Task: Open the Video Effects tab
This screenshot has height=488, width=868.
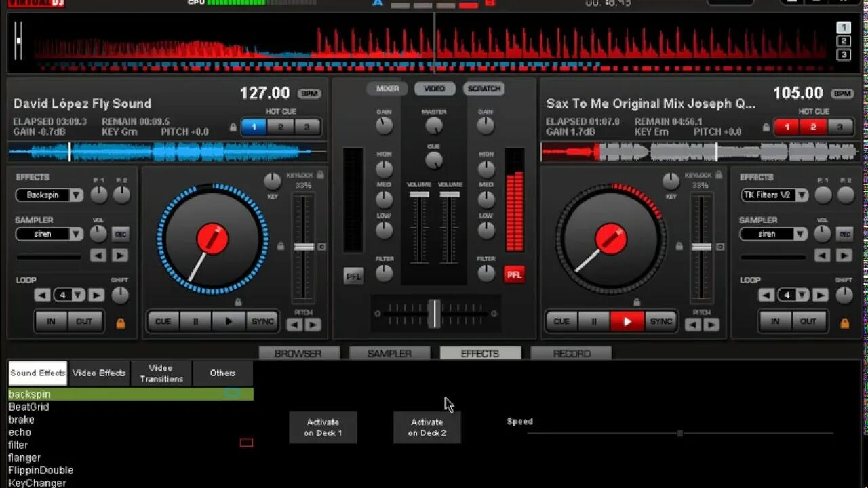Action: (99, 373)
